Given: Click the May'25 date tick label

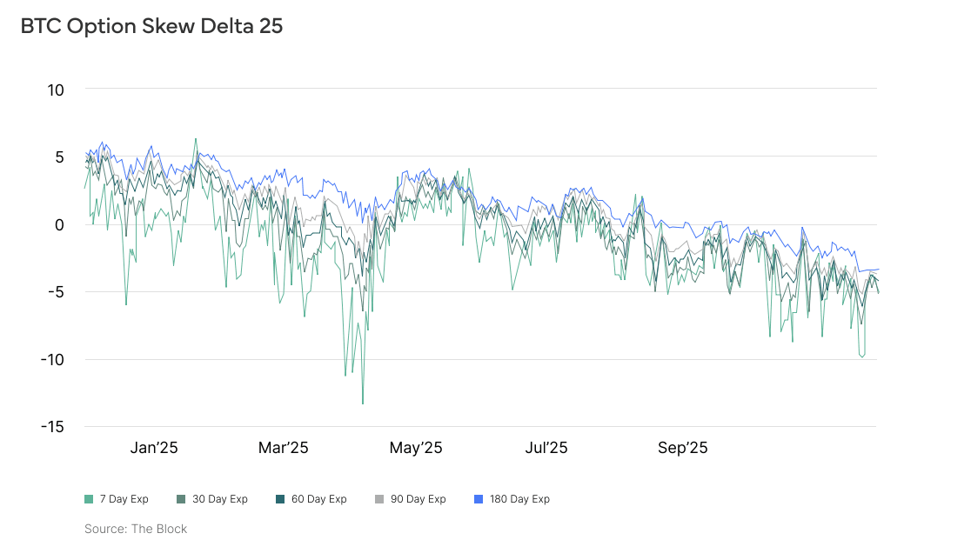Looking at the screenshot, I should [416, 449].
